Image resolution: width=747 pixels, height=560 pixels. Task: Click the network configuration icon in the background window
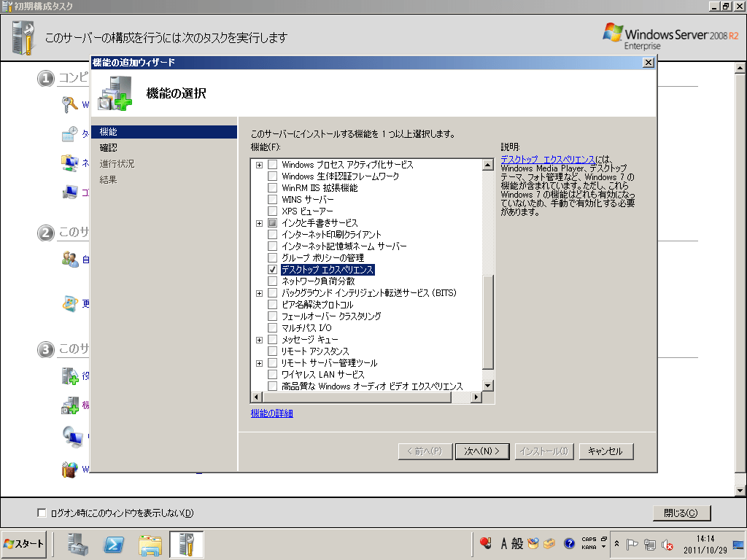click(69, 163)
